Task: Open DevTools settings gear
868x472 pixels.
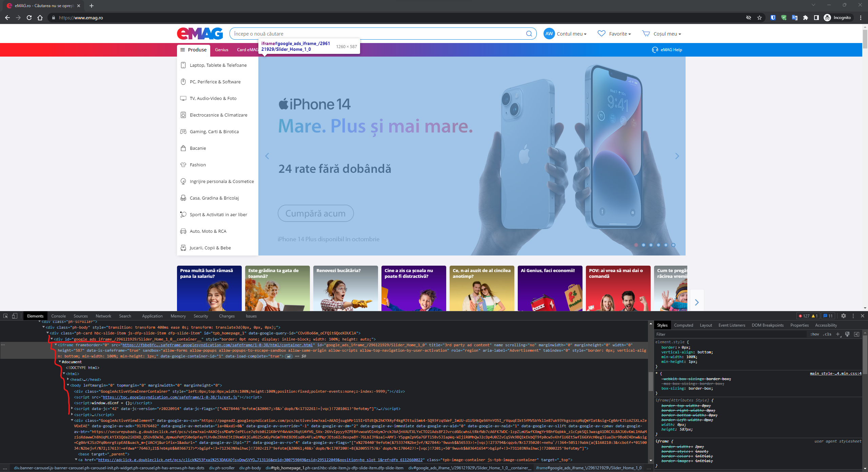Action: pyautogui.click(x=843, y=316)
